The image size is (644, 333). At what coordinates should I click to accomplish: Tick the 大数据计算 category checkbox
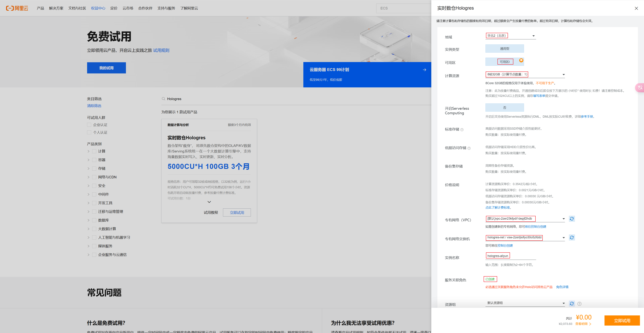click(94, 229)
